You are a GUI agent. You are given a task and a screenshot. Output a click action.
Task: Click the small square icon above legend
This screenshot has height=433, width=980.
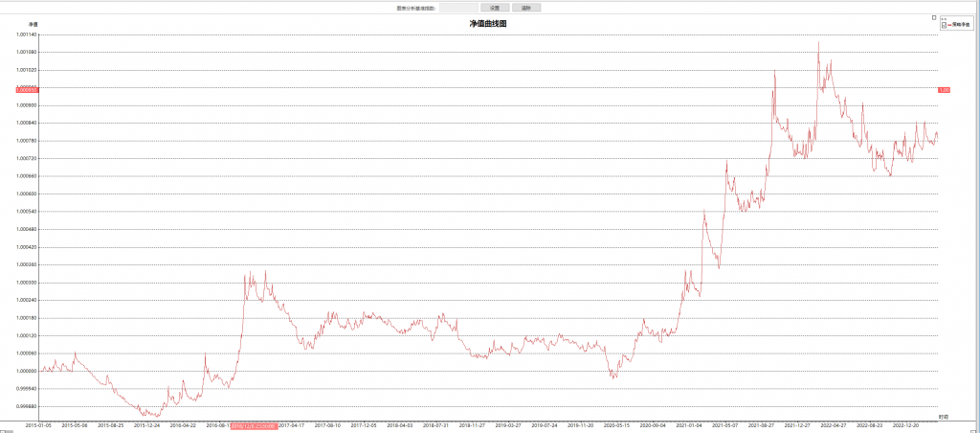[934, 16]
